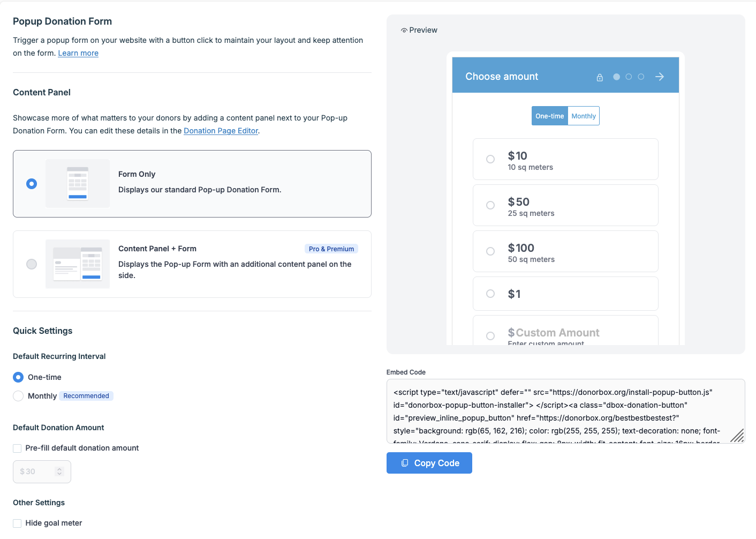The image size is (756, 539).
Task: Open the Learn more link
Action: coord(78,53)
